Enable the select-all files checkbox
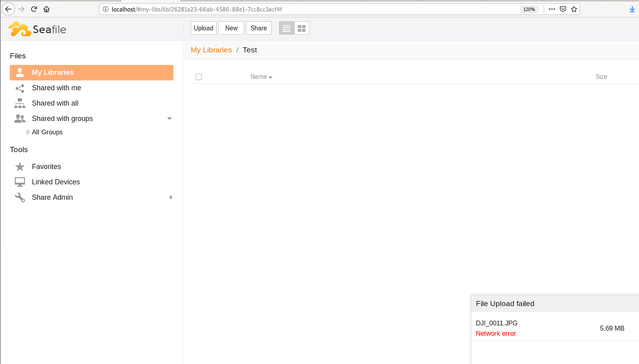Screen dimensions: 639x364 [199, 76]
